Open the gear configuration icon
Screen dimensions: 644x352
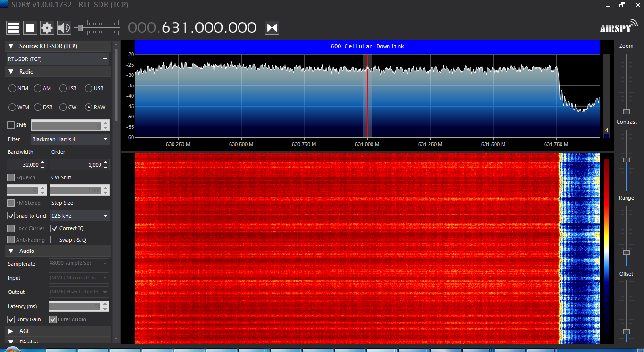pos(47,28)
